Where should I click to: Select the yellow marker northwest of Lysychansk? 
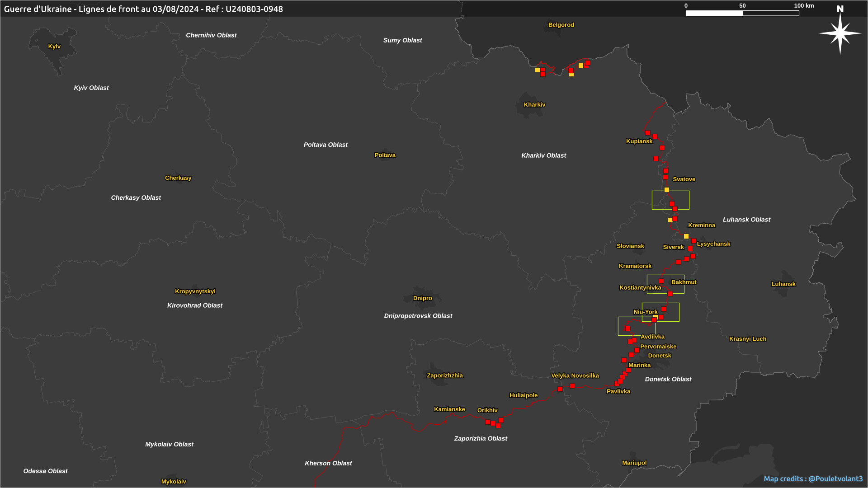[686, 236]
